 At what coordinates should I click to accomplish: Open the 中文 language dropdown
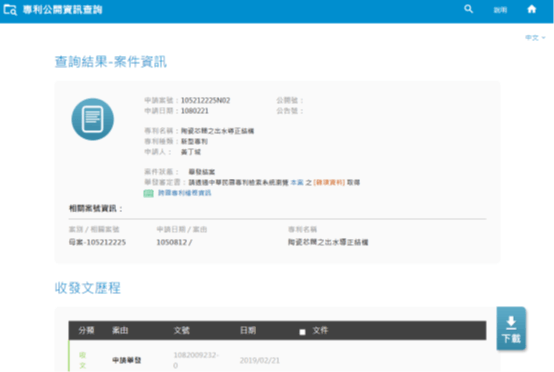[535, 37]
